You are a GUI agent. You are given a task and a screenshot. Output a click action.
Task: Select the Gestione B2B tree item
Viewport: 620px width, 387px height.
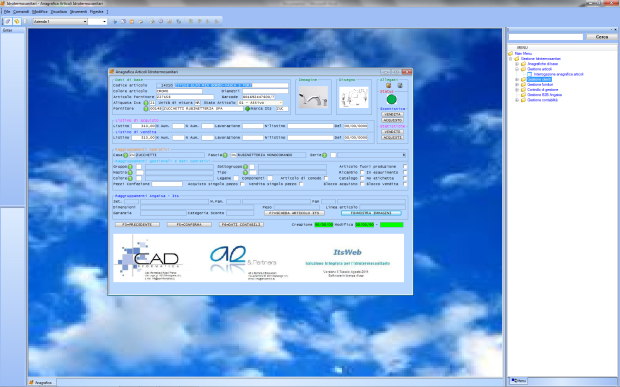click(544, 95)
